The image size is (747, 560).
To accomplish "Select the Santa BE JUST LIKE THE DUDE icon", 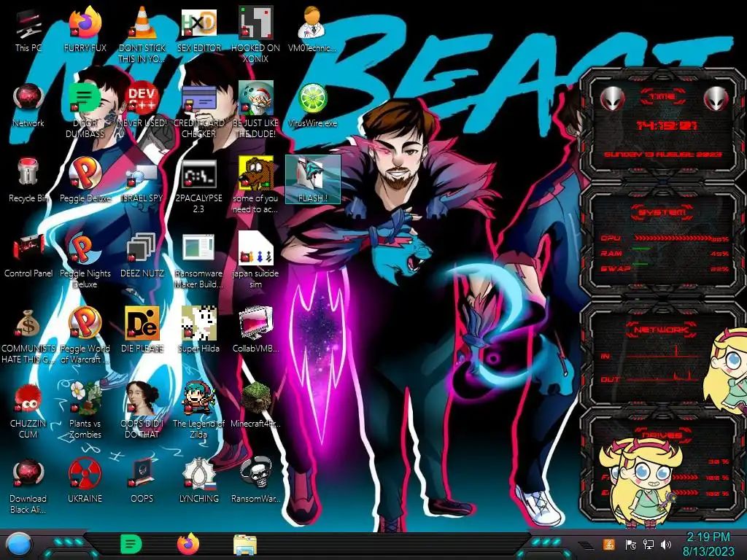I will coord(255,110).
